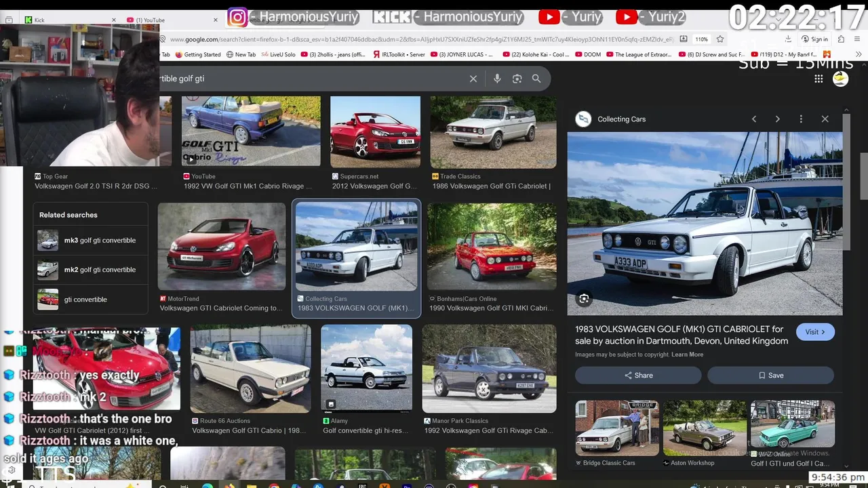Click the 110% zoom level indicator

[x=701, y=39]
